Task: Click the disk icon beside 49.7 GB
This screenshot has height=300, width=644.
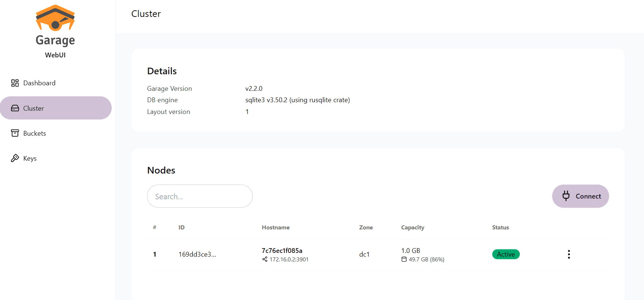Action: [x=404, y=260]
